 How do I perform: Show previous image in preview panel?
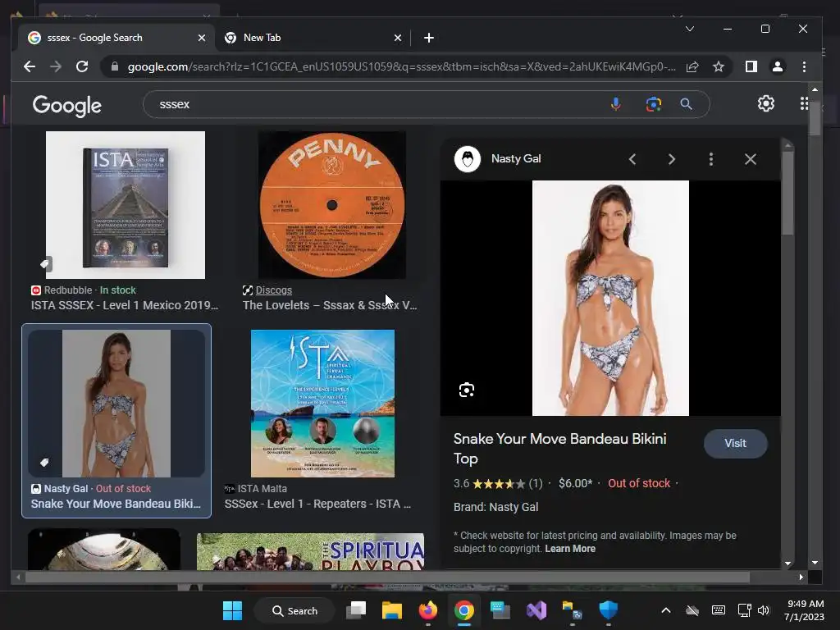[x=632, y=159]
